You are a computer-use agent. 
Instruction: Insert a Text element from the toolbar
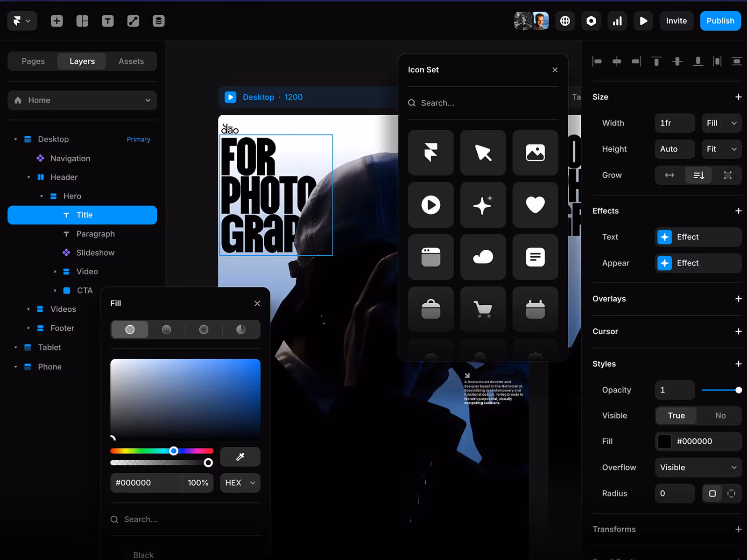click(x=107, y=21)
